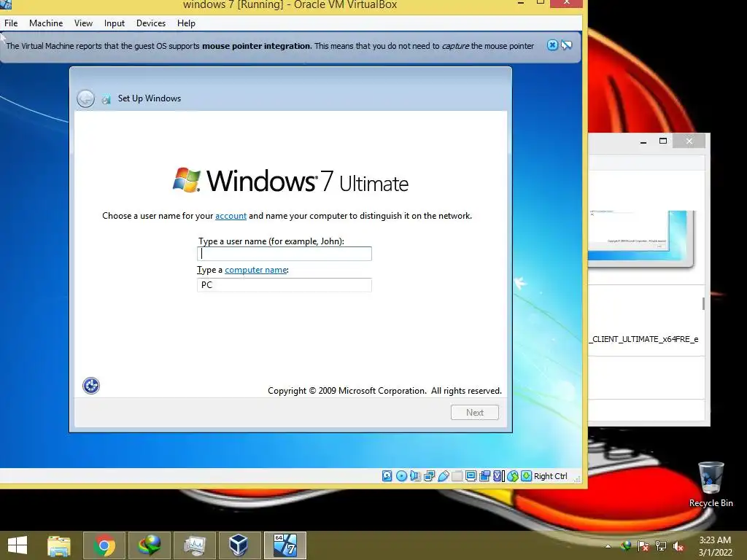Click the computer name field containing PC
The image size is (747, 560).
tap(285, 285)
